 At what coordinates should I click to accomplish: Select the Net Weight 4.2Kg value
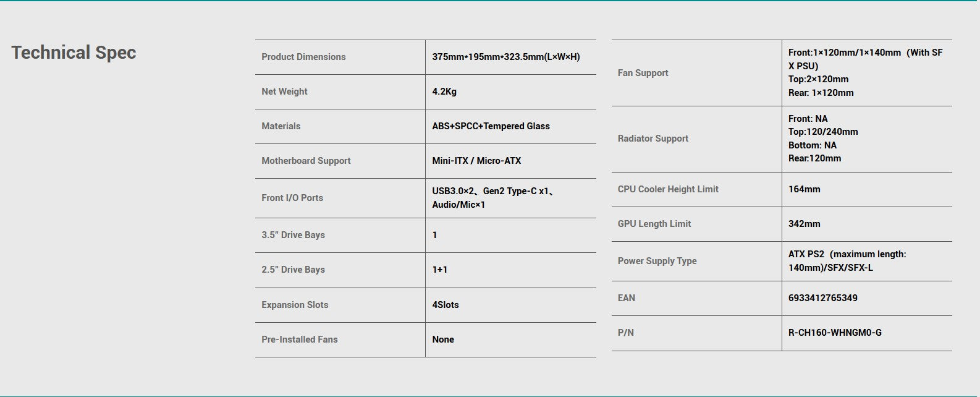(x=444, y=92)
